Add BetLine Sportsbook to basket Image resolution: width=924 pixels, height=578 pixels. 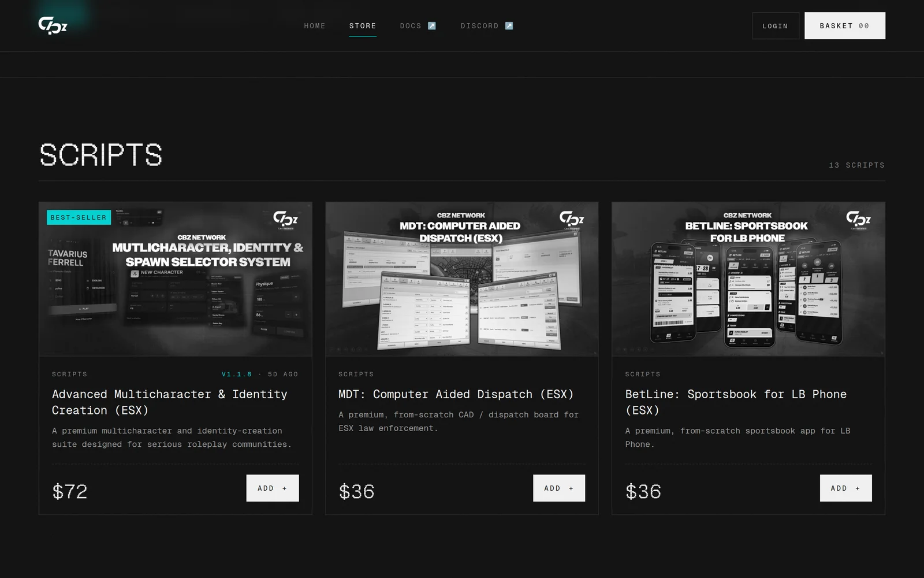point(845,488)
